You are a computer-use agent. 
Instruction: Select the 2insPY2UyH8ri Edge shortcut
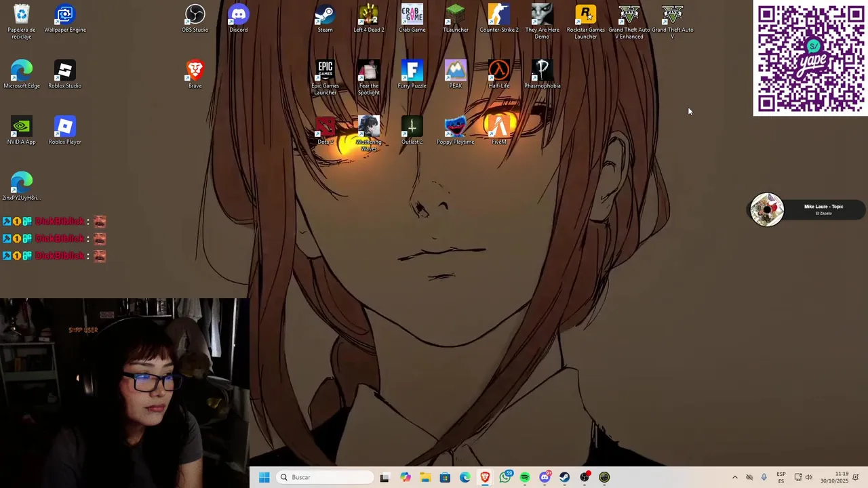coord(22,187)
